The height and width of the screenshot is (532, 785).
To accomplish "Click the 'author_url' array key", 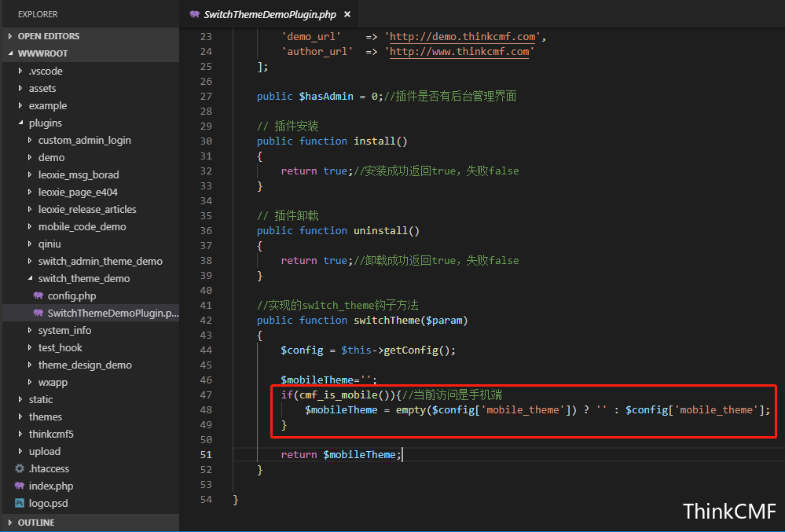I will 317,52.
